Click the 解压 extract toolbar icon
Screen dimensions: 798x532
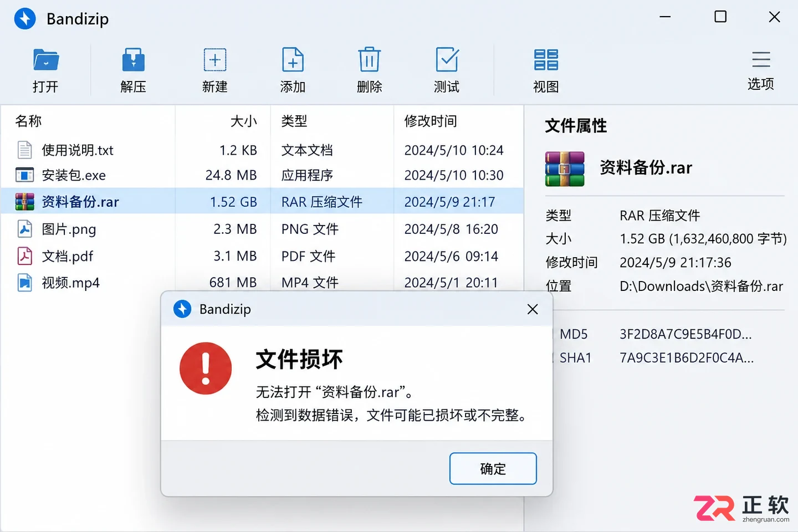point(133,60)
